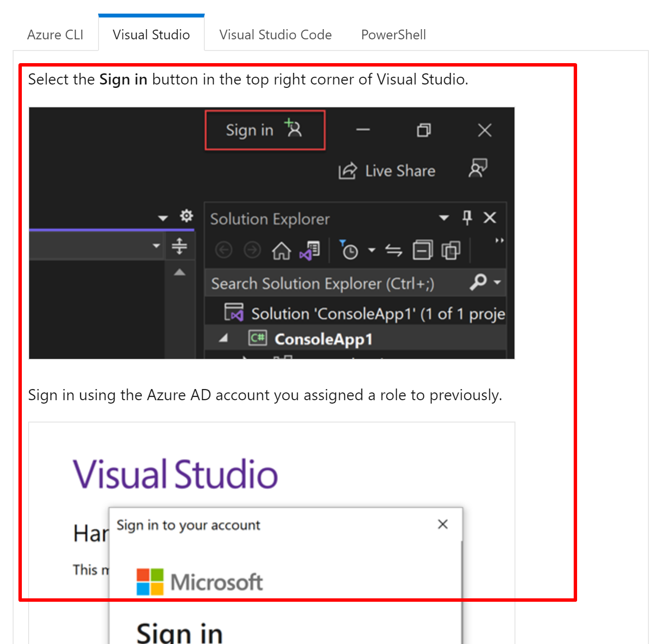Viewport: 663px width, 644px height.
Task: Click the "Sign in to your account" dialog title
Action: click(x=188, y=525)
